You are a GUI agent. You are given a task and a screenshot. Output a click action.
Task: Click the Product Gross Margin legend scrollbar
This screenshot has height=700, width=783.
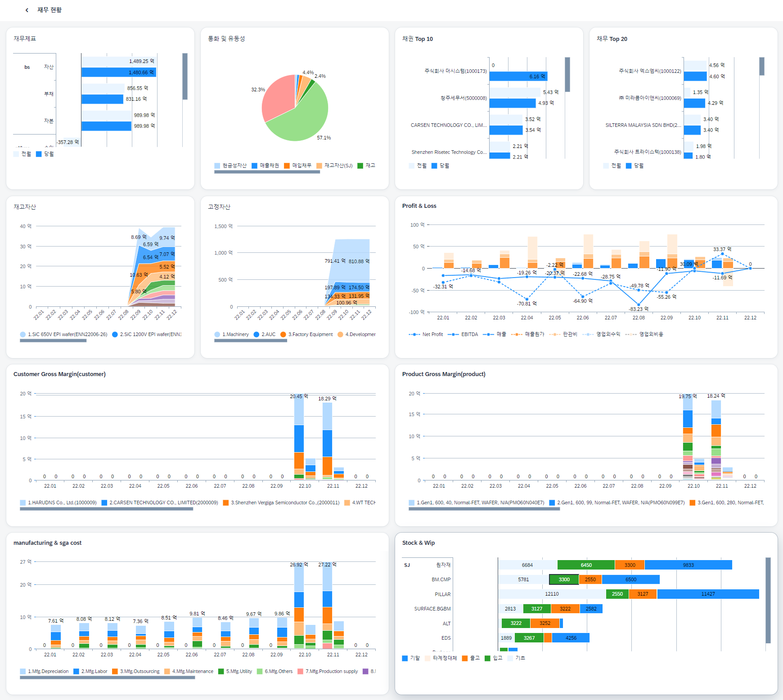[484, 509]
